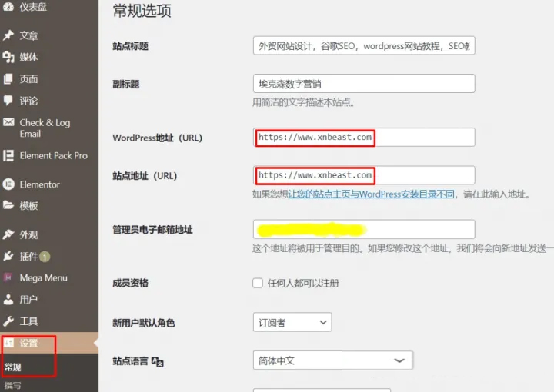Open the 页面 menu item
The image size is (554, 392).
tap(28, 79)
